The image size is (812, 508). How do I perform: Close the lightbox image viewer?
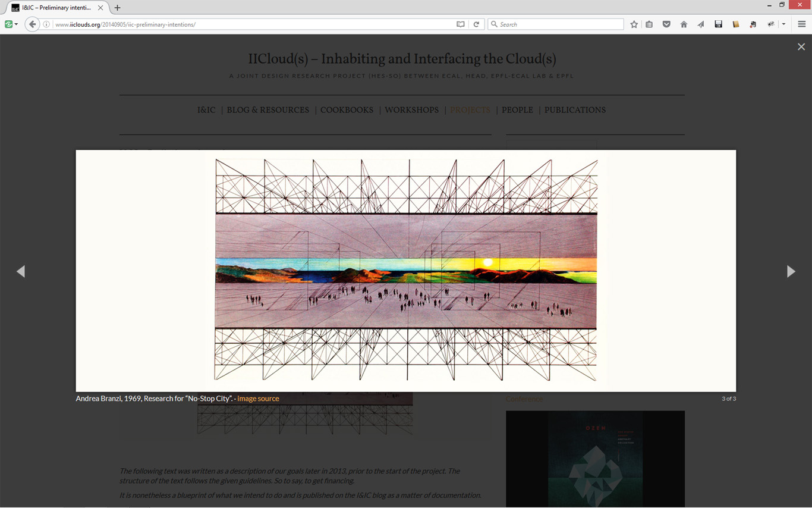801,46
